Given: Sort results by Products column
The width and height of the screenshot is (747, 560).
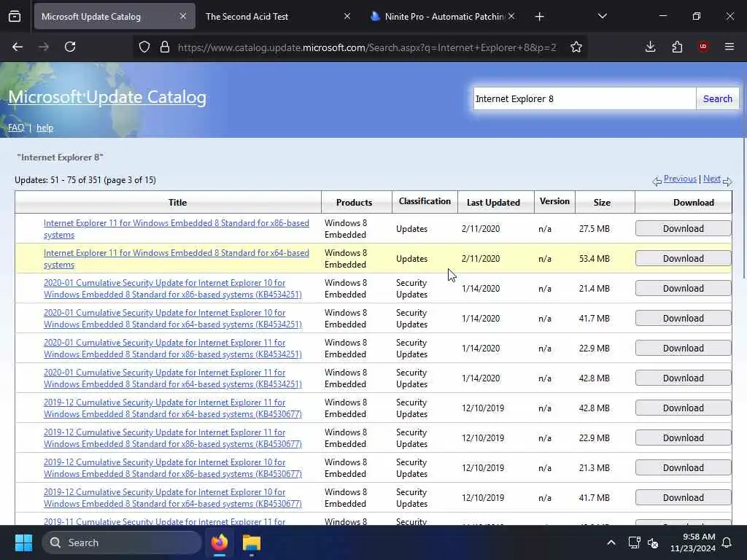Looking at the screenshot, I should [x=354, y=203].
